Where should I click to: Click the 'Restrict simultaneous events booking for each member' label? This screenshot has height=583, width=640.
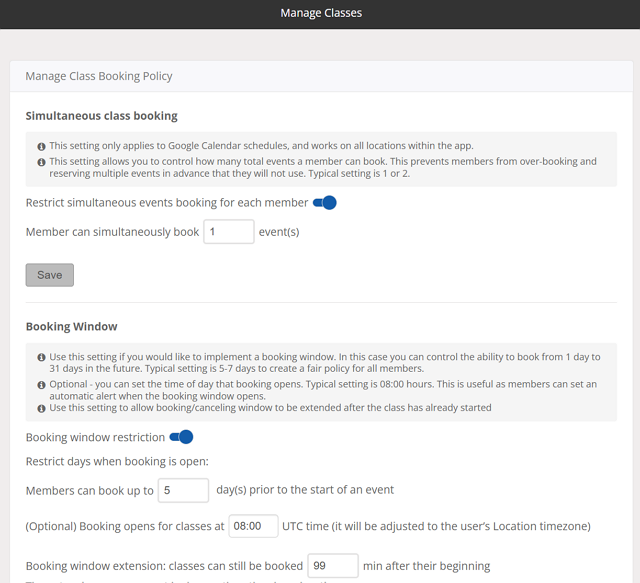coord(166,203)
